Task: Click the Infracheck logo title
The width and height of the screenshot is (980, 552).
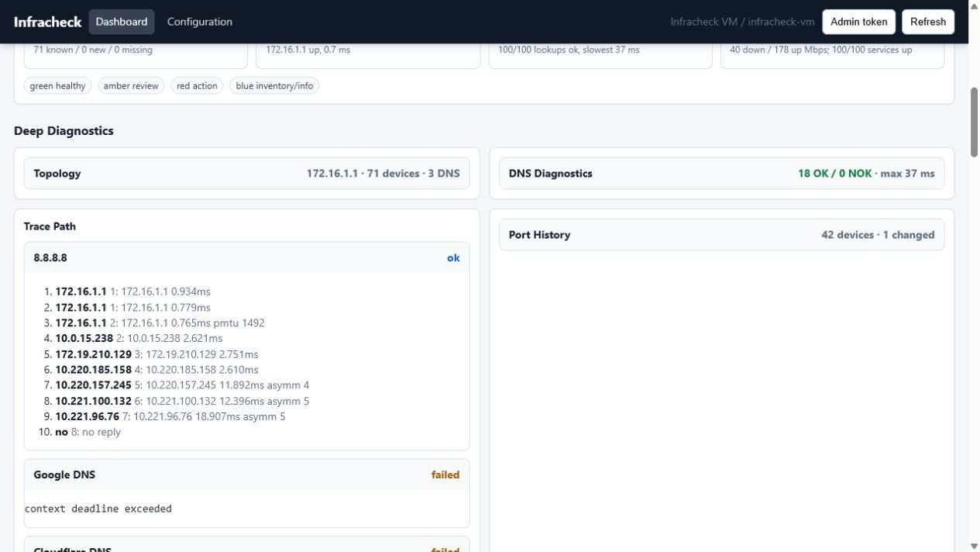Action: [47, 22]
